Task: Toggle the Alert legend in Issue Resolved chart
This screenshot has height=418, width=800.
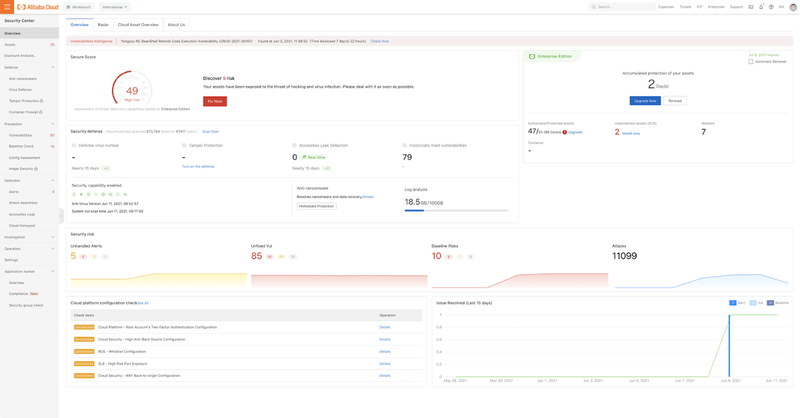Action: point(737,303)
